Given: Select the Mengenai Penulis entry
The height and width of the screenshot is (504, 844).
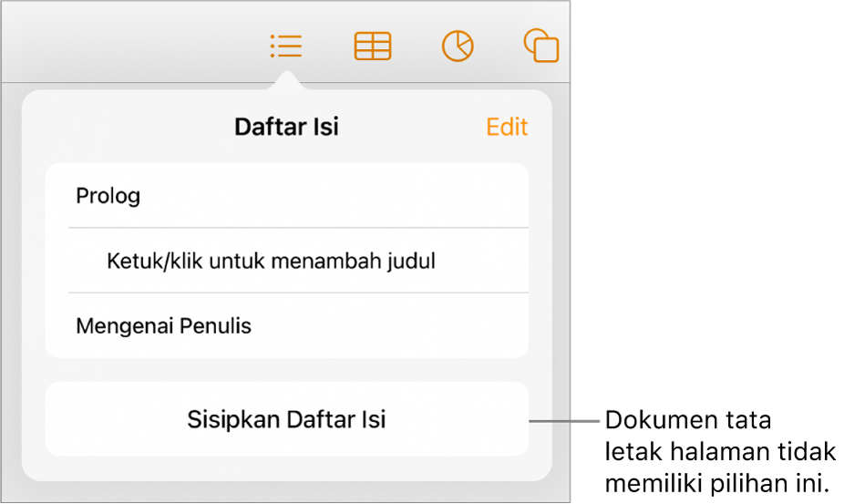Looking at the screenshot, I should point(287,325).
